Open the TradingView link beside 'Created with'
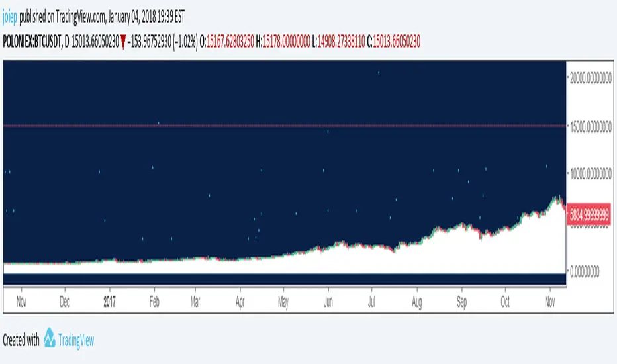Image resolution: width=617 pixels, height=364 pixels. coord(76,340)
